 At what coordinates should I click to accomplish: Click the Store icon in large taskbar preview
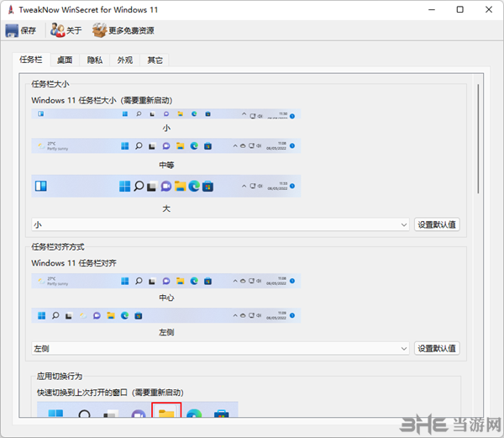(x=208, y=186)
